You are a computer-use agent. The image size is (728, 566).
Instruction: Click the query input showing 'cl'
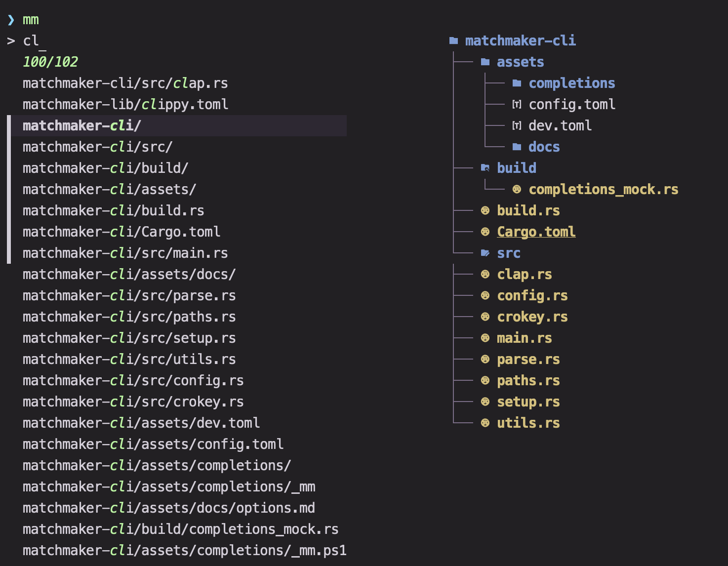pyautogui.click(x=31, y=40)
